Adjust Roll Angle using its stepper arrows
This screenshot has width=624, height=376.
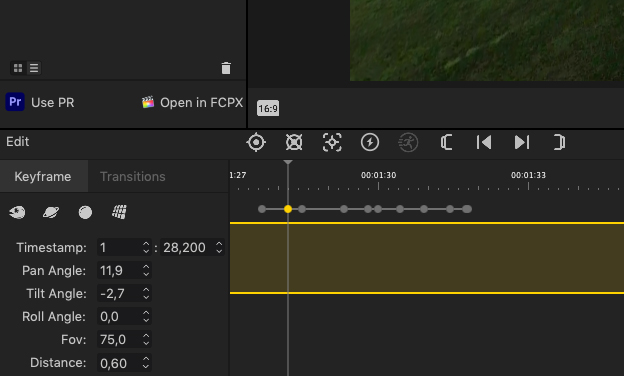click(146, 317)
